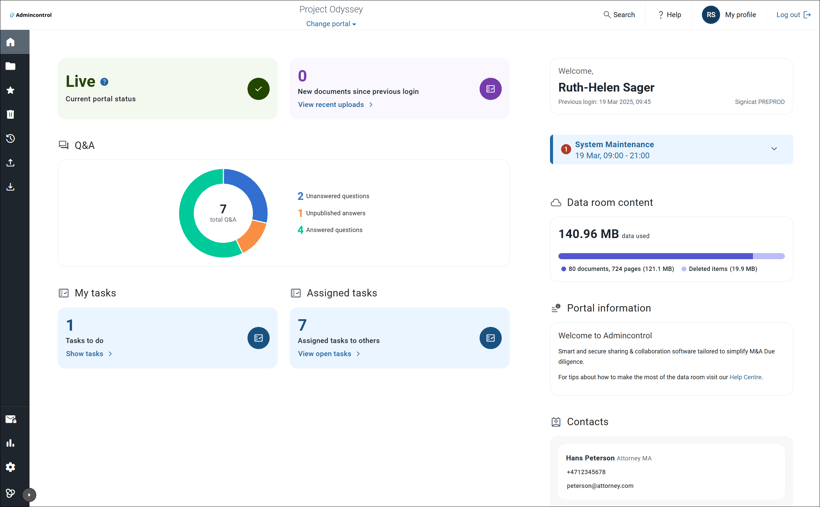Click the download icon in sidebar
This screenshot has width=820, height=507.
11,186
